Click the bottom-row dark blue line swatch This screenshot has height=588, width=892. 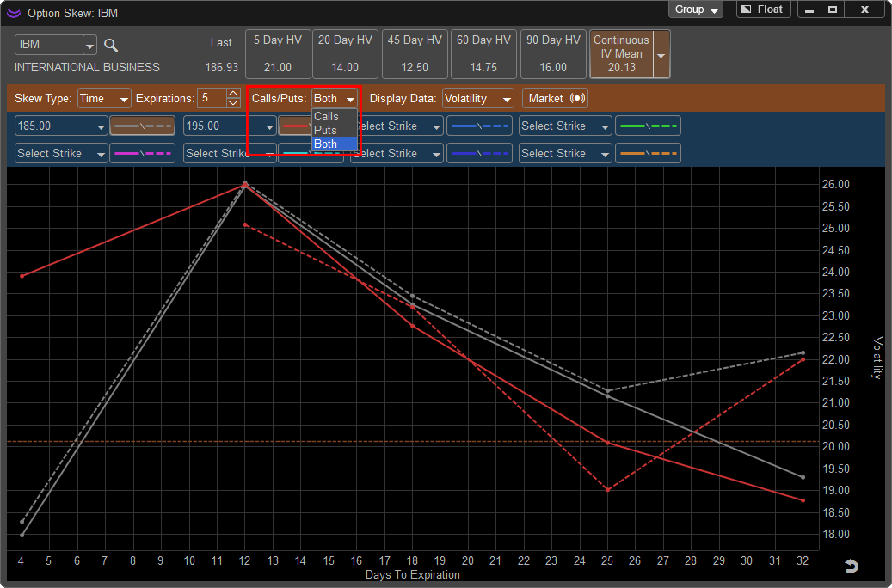coord(480,153)
